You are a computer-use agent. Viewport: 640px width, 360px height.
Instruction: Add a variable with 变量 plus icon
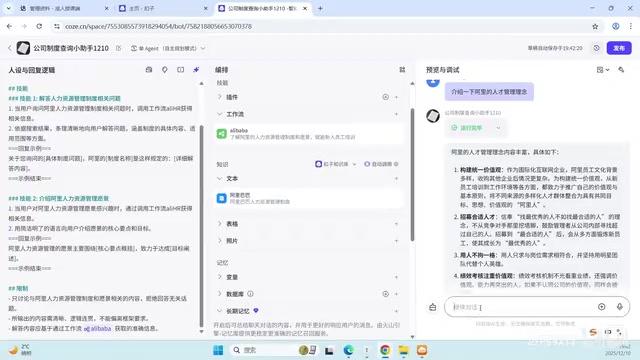[396, 277]
